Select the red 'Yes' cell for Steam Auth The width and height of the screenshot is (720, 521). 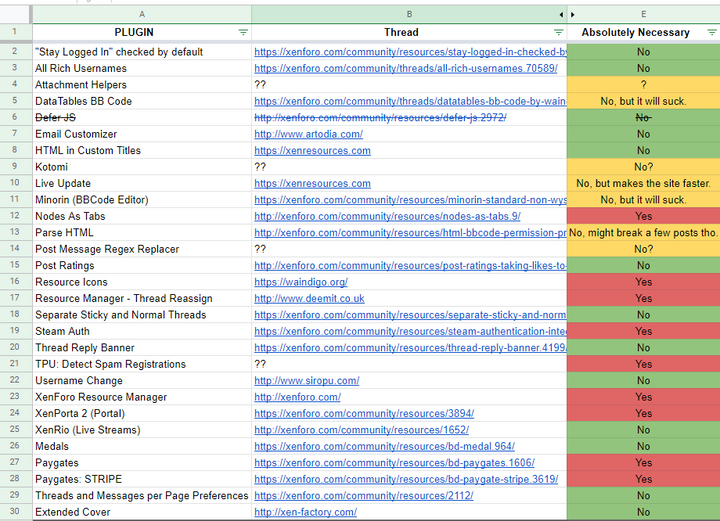pyautogui.click(x=643, y=331)
